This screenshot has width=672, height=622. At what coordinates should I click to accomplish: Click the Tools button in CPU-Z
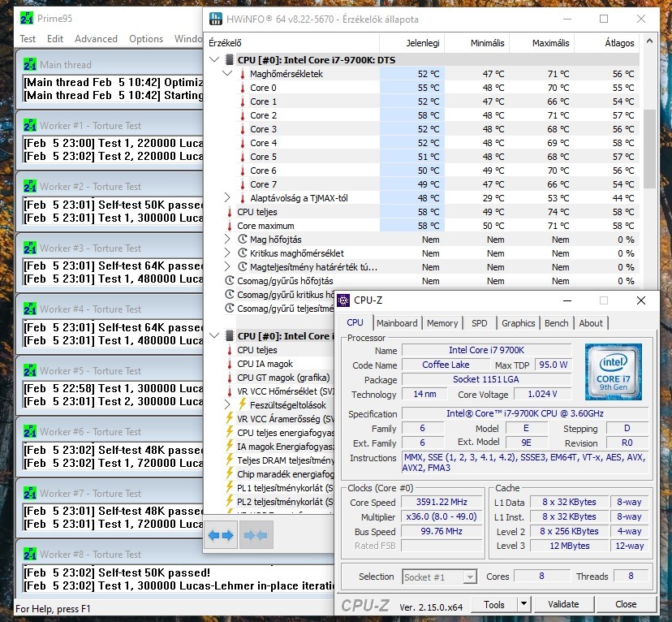(x=493, y=604)
